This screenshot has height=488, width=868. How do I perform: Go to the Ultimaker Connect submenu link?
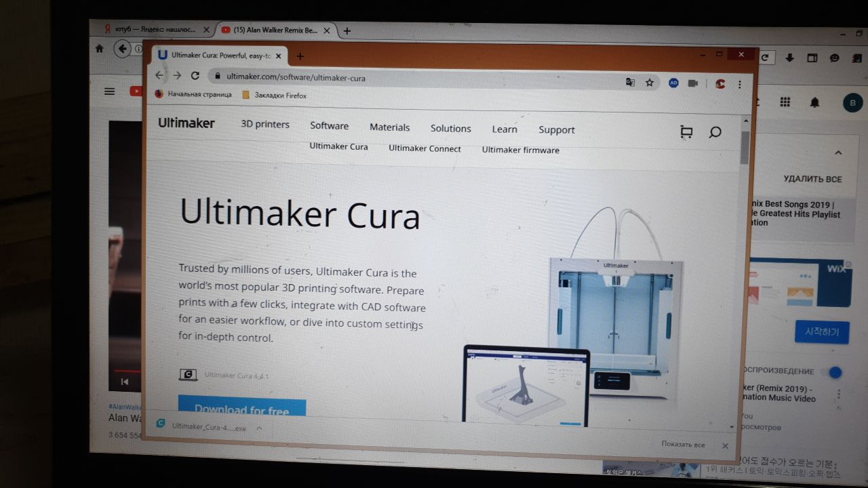point(425,148)
